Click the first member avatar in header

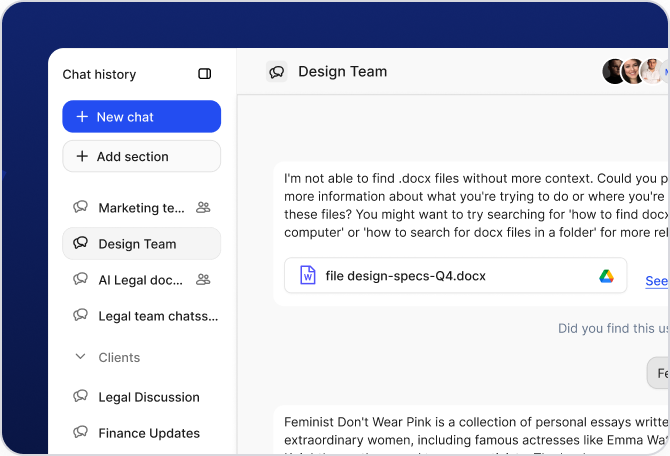pyautogui.click(x=613, y=72)
